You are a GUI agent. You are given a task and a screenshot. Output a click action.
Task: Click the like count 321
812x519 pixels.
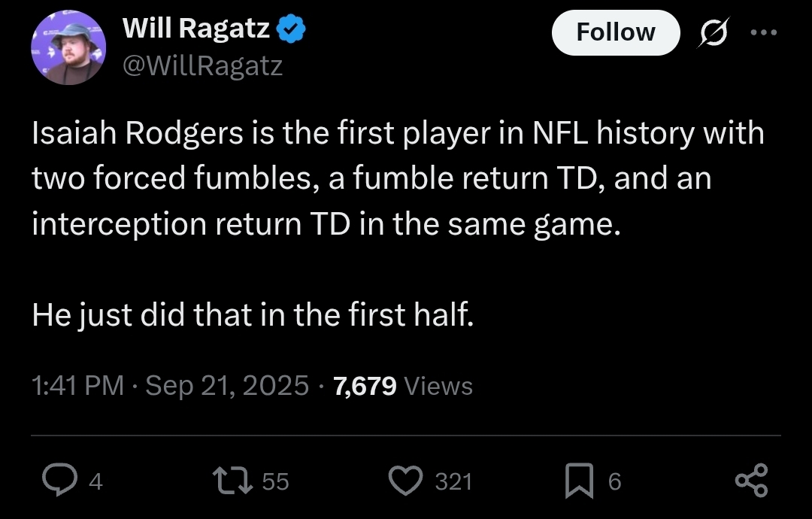pos(453,481)
